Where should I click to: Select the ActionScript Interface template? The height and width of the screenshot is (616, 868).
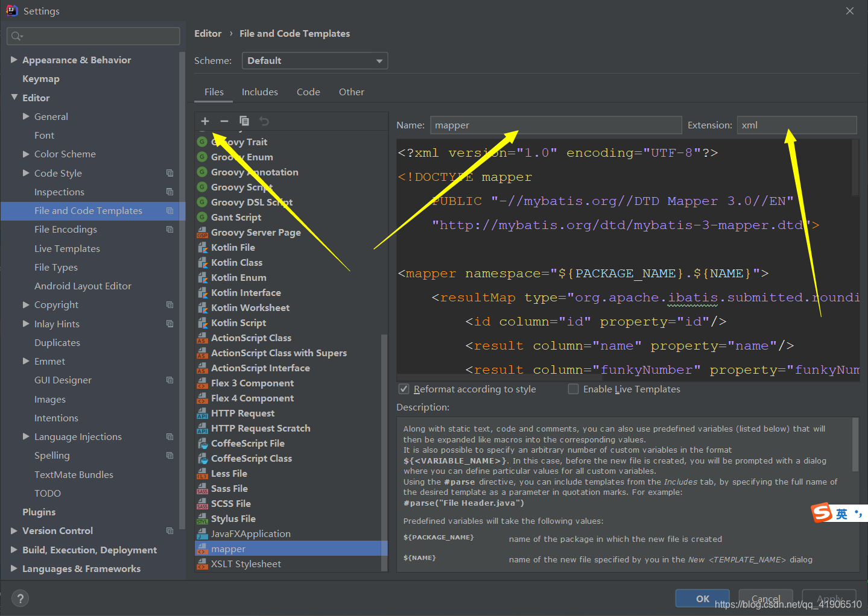point(261,368)
